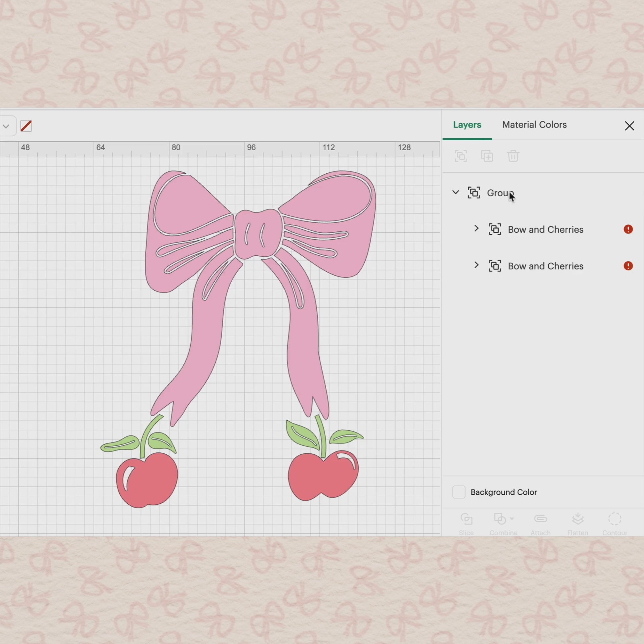Open the Background Color swatch
644x644 pixels.
[x=459, y=492]
